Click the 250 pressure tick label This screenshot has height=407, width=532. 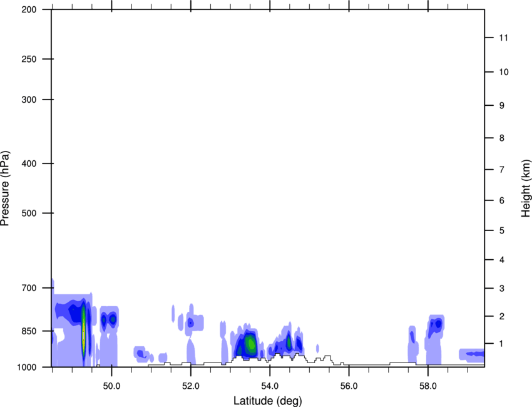coord(29,59)
